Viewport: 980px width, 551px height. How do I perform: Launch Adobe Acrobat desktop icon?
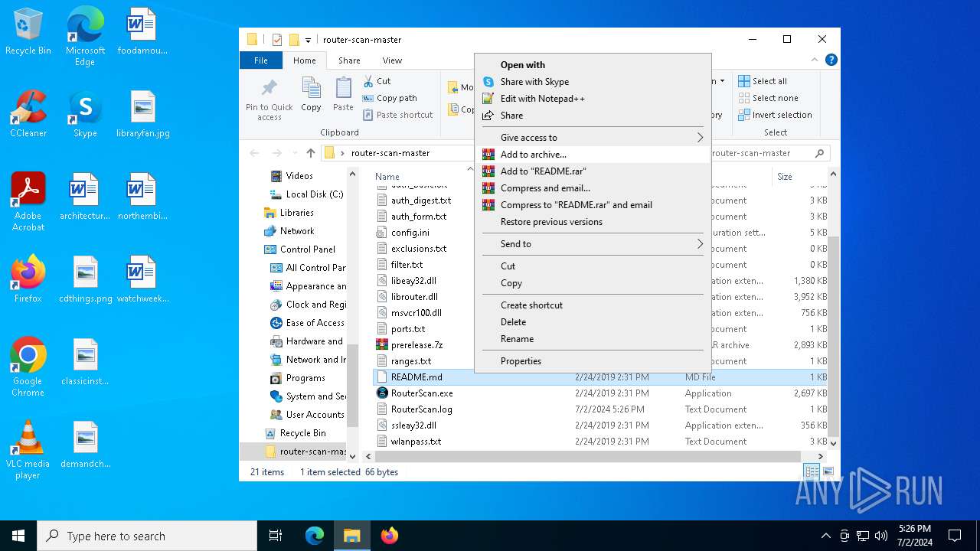28,202
